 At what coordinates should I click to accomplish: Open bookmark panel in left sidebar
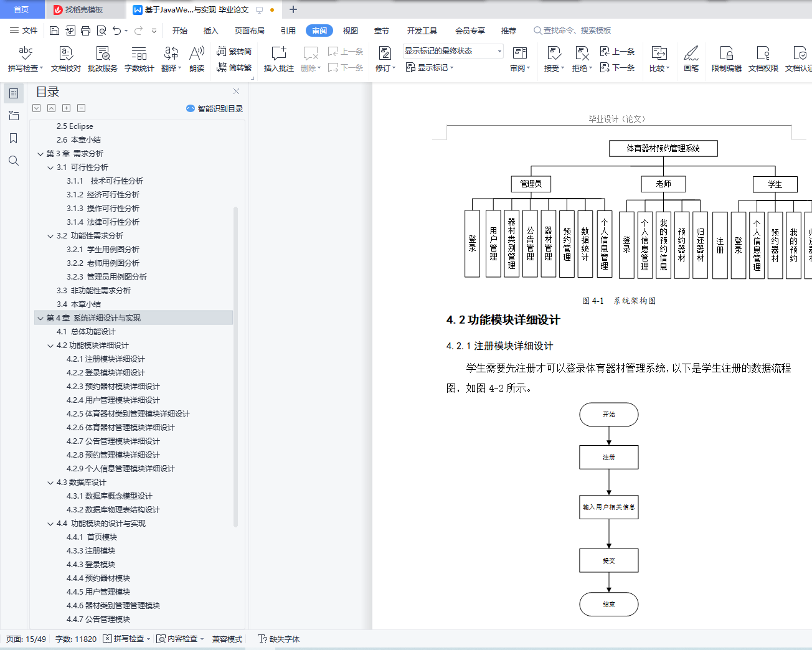point(13,138)
